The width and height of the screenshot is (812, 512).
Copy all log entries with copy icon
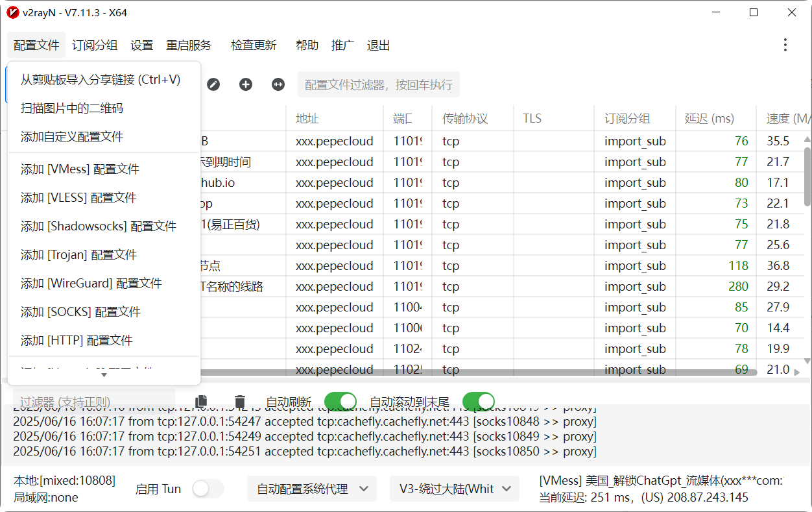tap(202, 402)
